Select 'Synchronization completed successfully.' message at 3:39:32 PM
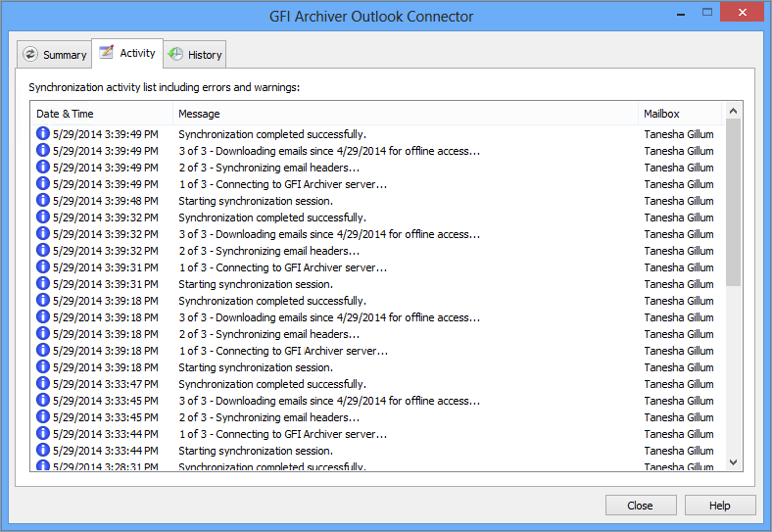This screenshot has height=532, width=772. pyautogui.click(x=272, y=218)
